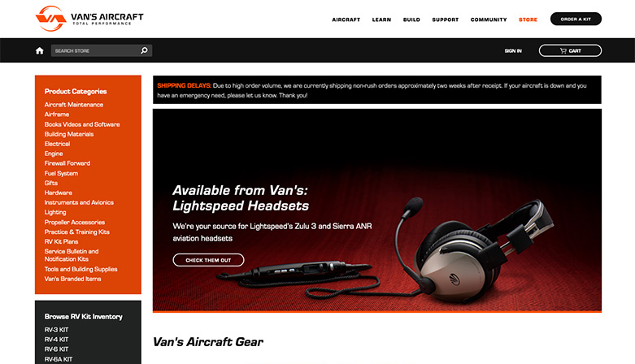This screenshot has width=635, height=364.
Task: Click the Van's Aircraft logo
Action: pos(89,19)
